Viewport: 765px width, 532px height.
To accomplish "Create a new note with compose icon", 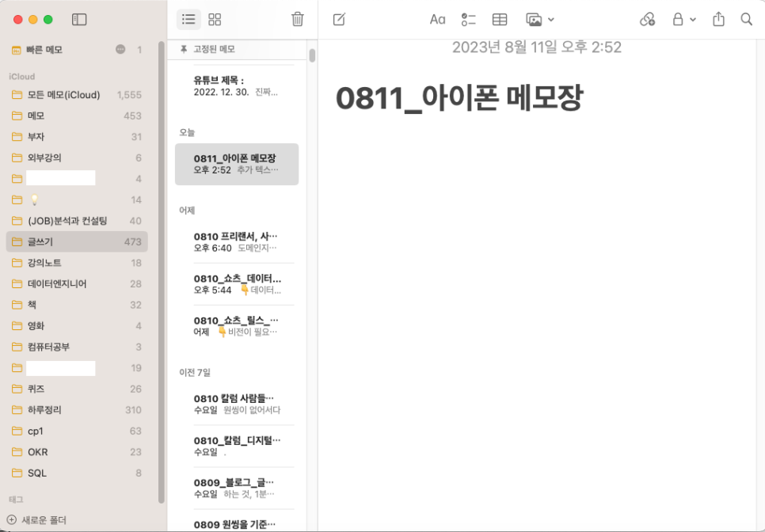I will (339, 20).
